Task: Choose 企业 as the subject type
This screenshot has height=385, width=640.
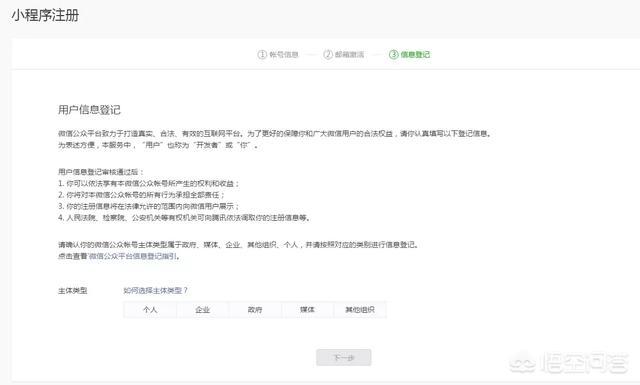Action: (202, 309)
